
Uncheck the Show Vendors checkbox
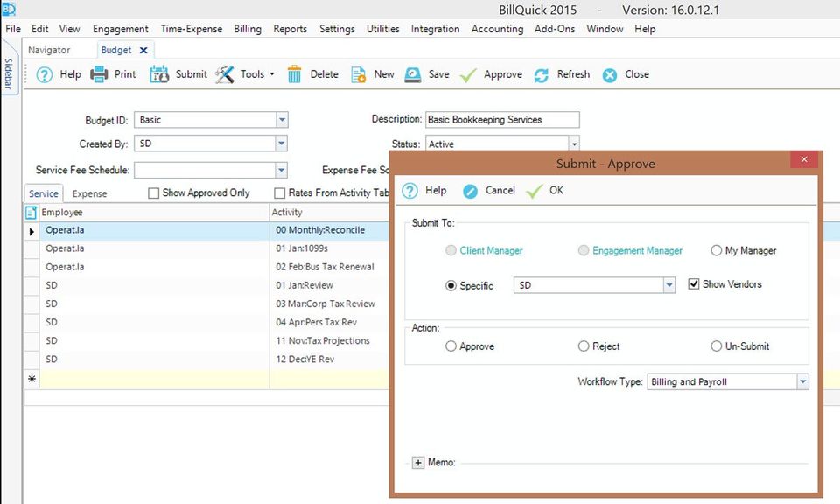(694, 284)
